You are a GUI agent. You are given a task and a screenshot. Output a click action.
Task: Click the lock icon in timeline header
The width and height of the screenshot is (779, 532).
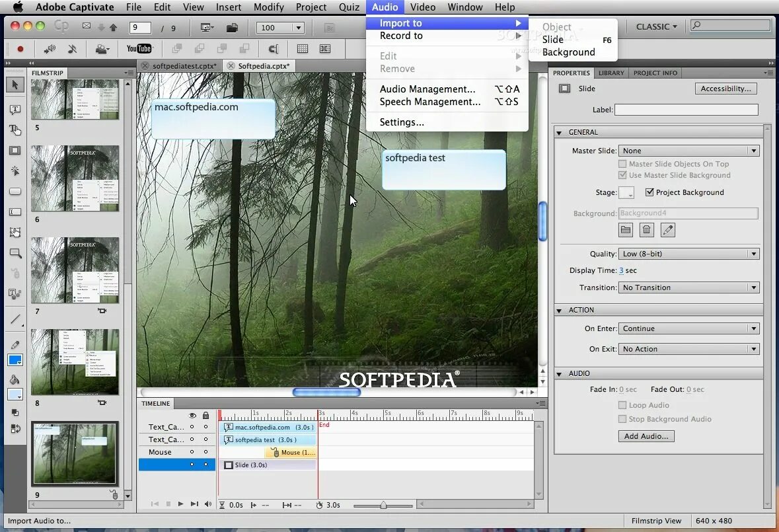tap(205, 415)
